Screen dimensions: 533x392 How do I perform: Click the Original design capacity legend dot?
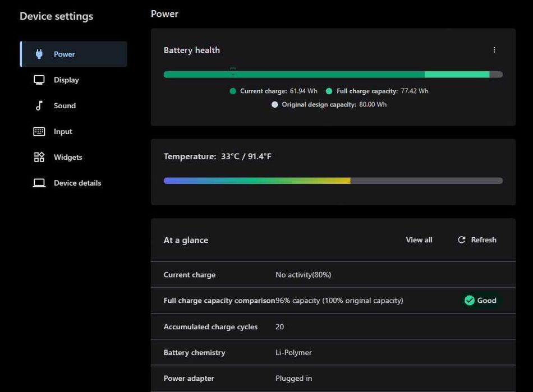[x=275, y=104]
